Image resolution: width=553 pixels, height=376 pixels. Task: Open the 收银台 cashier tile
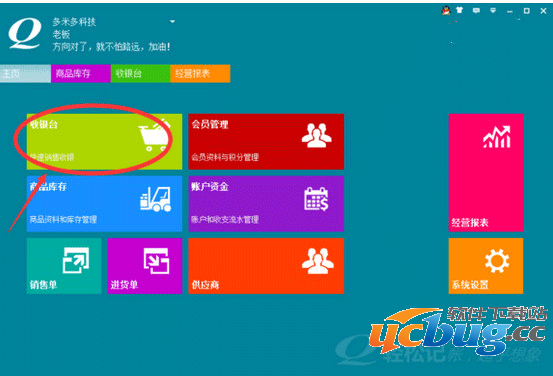click(104, 141)
